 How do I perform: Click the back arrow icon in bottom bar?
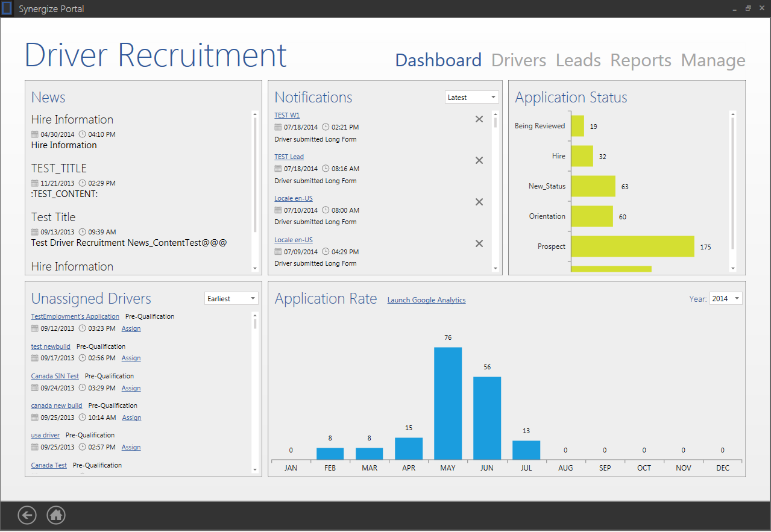click(x=27, y=515)
